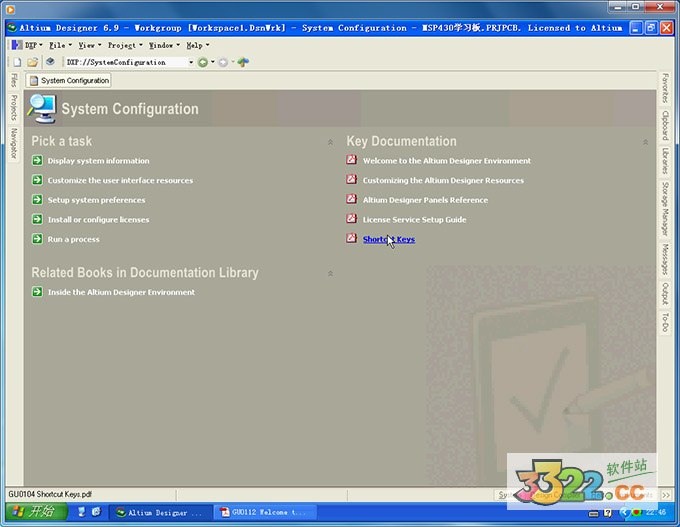Open the Favorites panel tab
This screenshot has height=527, width=680.
(x=664, y=88)
